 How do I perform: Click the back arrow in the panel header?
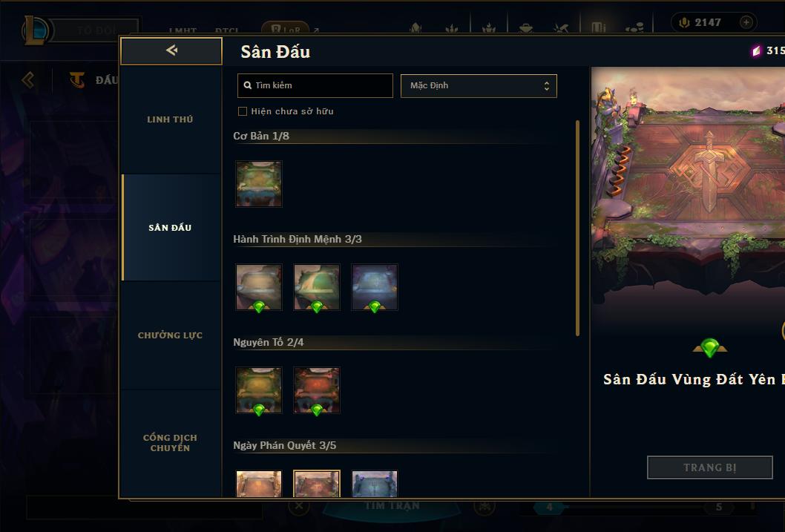pos(171,50)
